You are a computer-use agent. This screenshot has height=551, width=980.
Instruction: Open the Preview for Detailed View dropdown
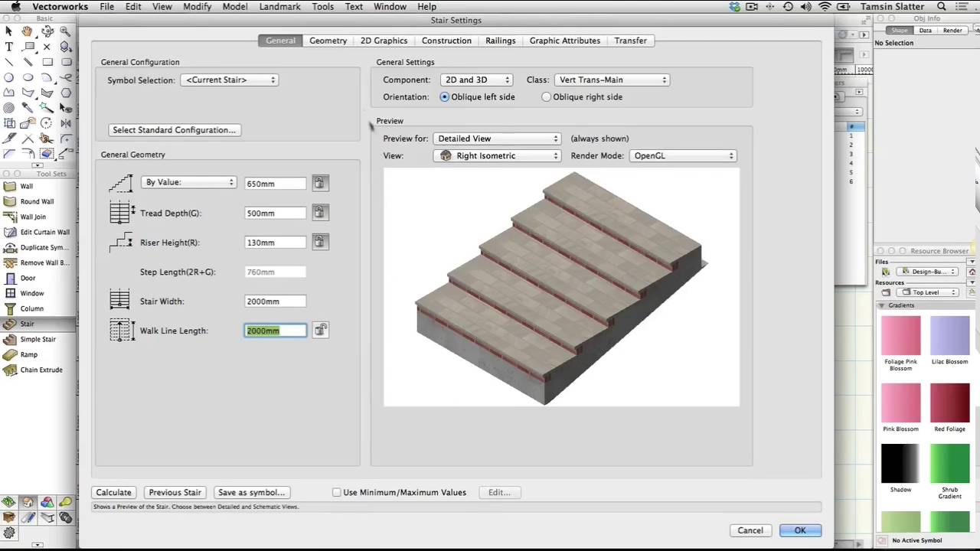[497, 139]
